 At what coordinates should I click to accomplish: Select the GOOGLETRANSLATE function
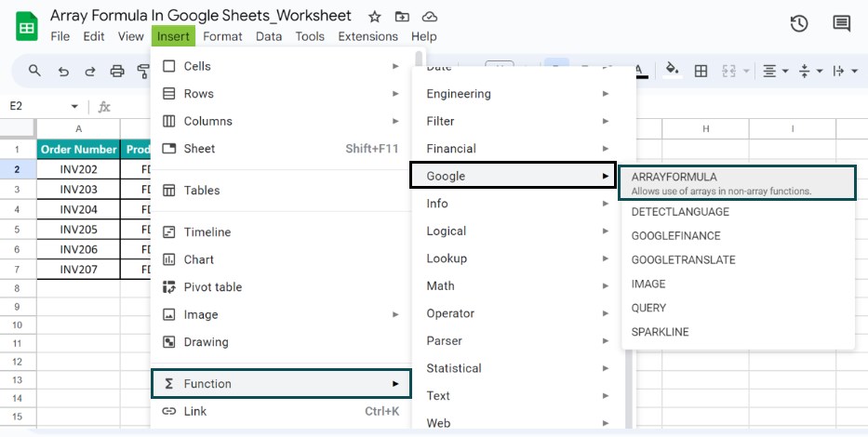739,260
